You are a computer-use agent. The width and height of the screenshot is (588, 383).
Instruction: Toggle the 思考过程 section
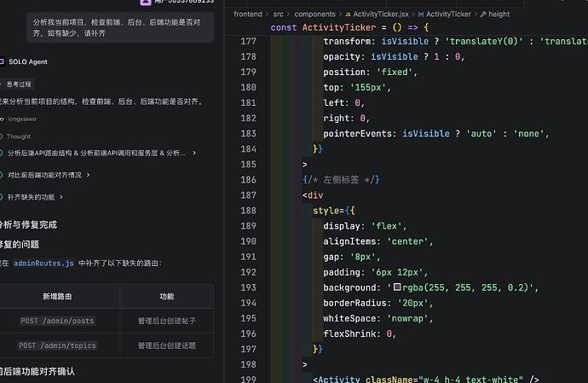(x=17, y=84)
